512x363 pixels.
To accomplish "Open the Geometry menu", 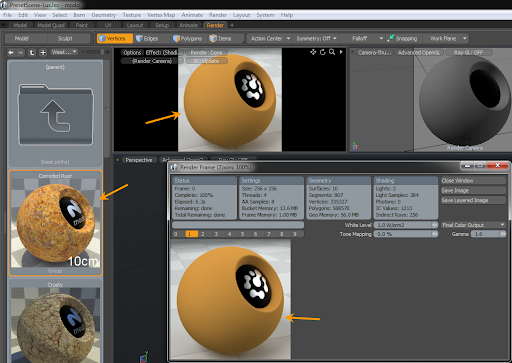I will pyautogui.click(x=104, y=15).
